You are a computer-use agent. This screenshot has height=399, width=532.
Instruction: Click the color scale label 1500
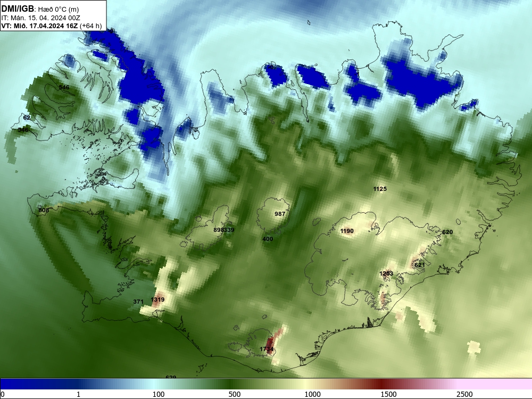[x=388, y=394]
